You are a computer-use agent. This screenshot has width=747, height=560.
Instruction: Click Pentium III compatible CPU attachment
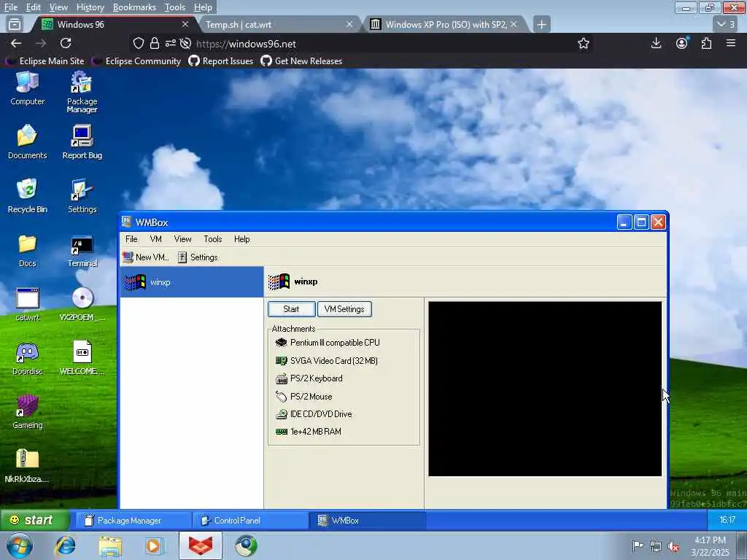(x=328, y=343)
